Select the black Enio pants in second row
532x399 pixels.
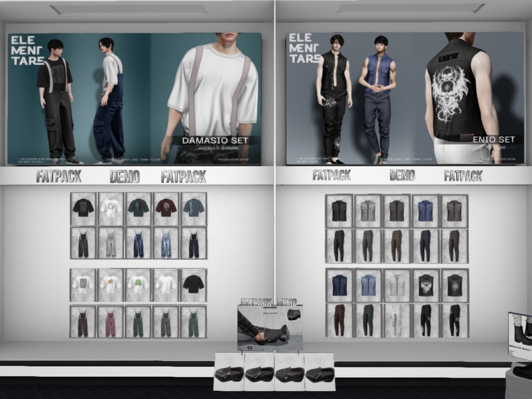point(339,246)
